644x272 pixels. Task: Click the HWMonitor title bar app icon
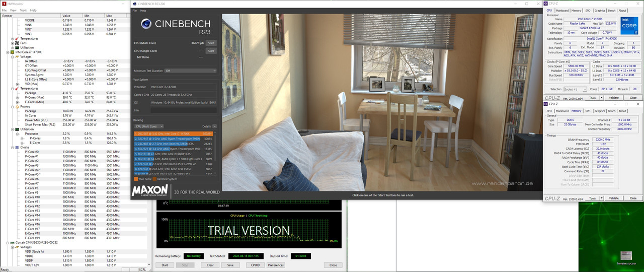pyautogui.click(x=3, y=4)
